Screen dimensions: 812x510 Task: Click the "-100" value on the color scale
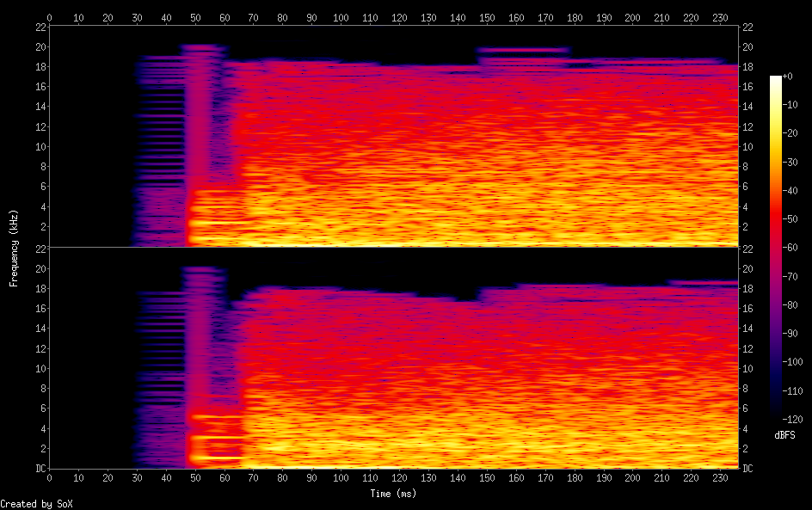tap(792, 362)
